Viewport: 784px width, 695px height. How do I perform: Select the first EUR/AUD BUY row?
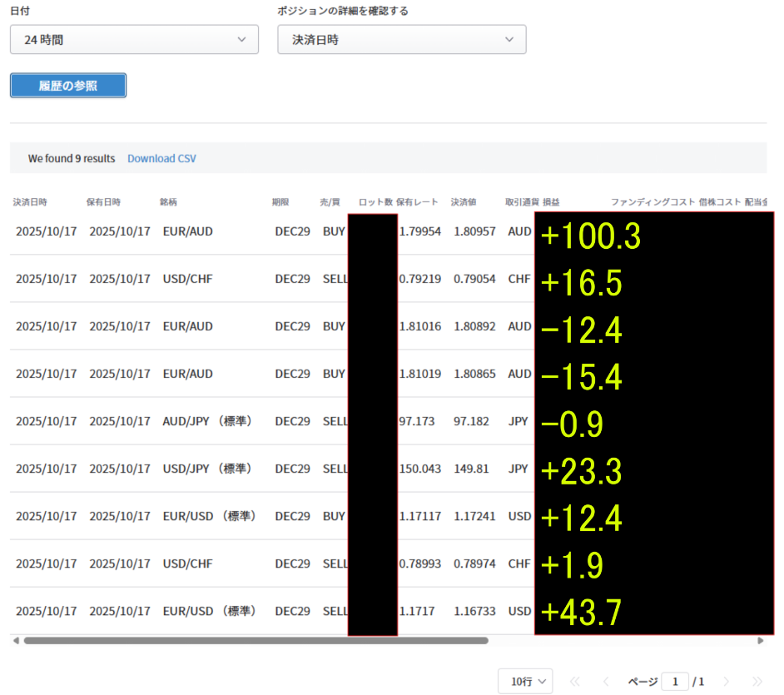tap(187, 231)
